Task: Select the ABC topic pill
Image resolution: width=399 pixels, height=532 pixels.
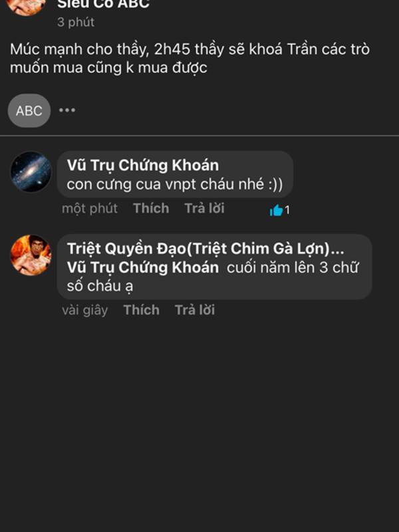Action: click(29, 110)
